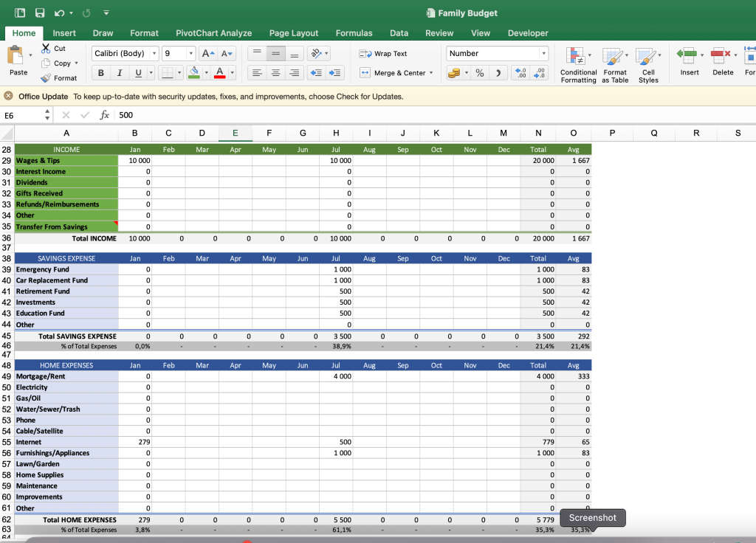Click the Cell Styles icon
Viewport: 756px width, 543px height.
[647, 64]
